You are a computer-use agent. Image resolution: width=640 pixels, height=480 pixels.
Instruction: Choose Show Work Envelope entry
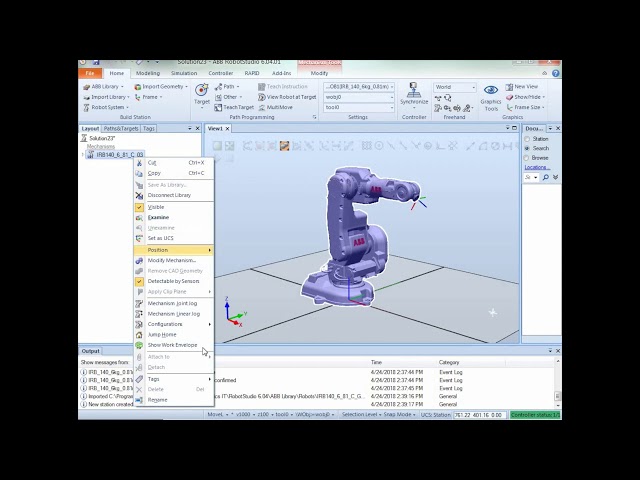tap(174, 345)
